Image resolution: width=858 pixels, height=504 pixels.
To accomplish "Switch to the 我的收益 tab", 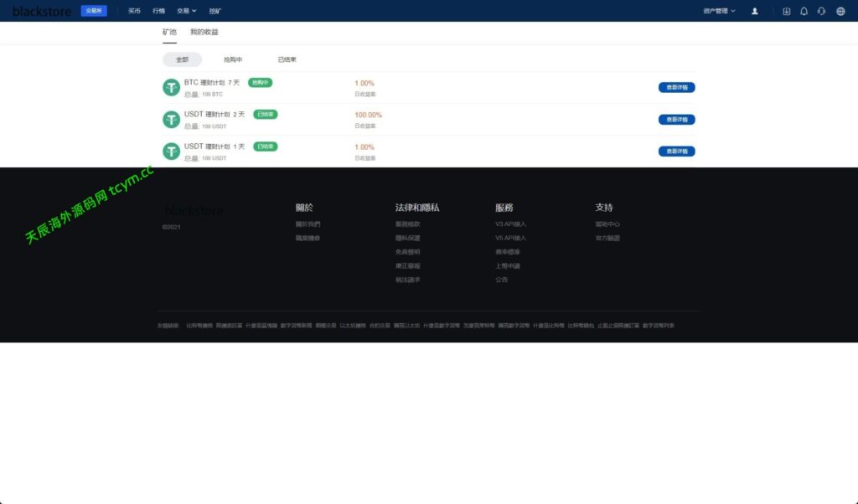I will point(204,32).
